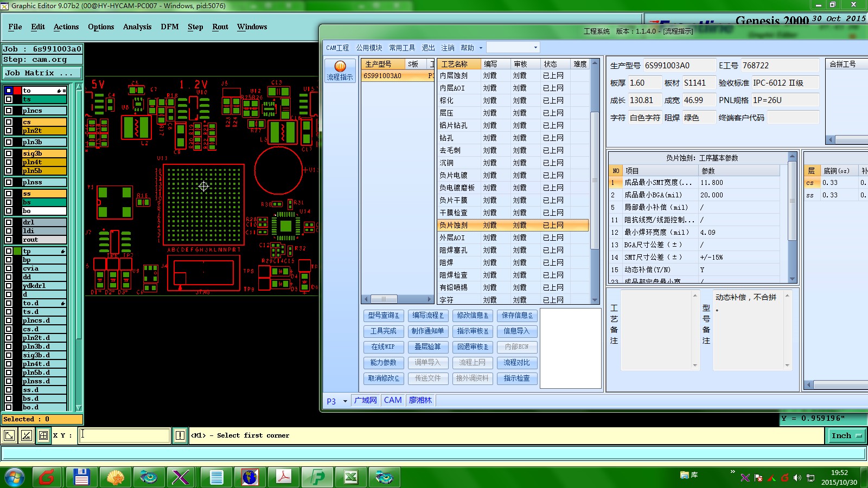Click the edit-hand icon on layer tp
The image size is (868, 488).
pos(62,251)
